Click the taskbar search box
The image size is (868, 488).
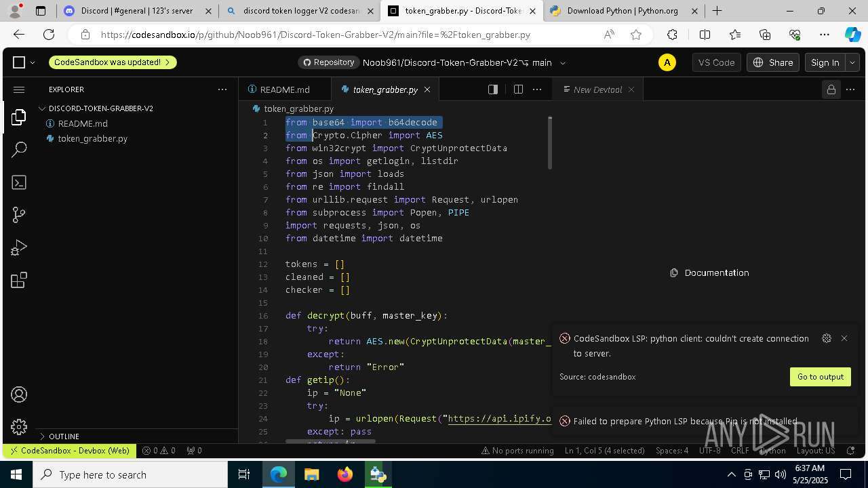pos(130,474)
